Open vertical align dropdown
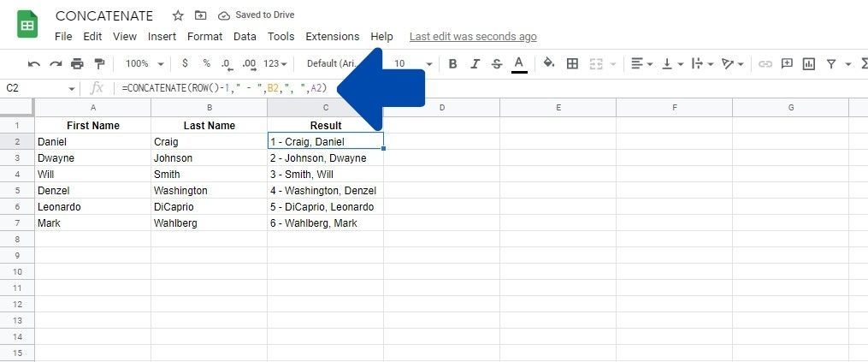Viewport: 868px width, 362px height. point(672,63)
